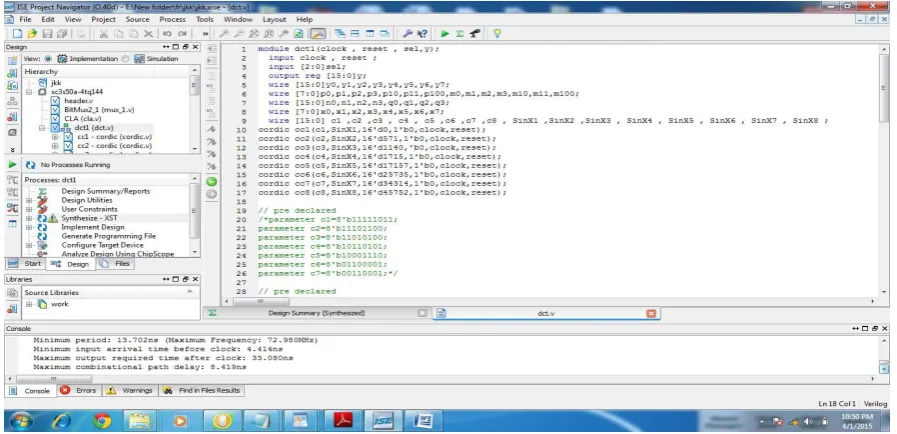Open the Help menu

point(304,19)
